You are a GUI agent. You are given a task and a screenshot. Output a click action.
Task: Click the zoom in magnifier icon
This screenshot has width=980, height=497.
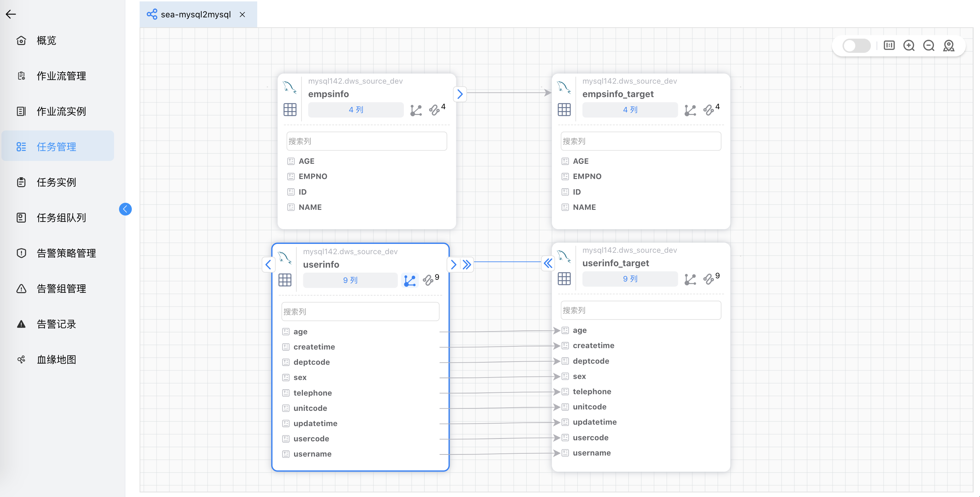(x=909, y=46)
